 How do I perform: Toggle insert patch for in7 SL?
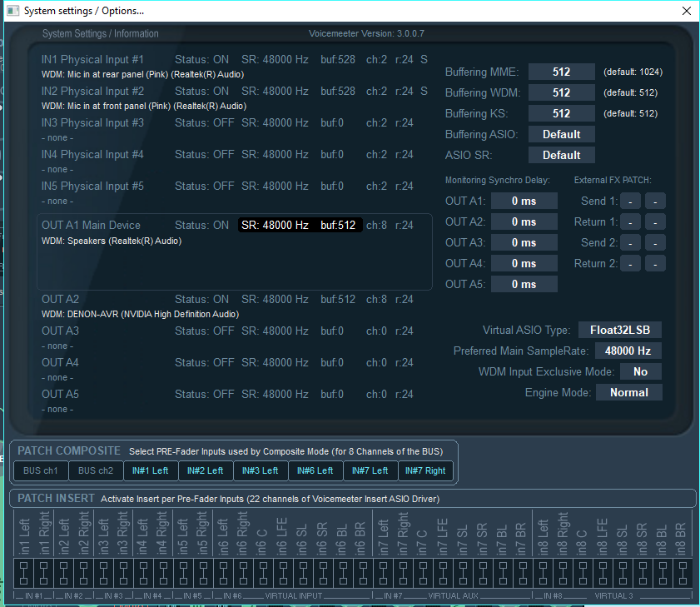click(x=463, y=573)
